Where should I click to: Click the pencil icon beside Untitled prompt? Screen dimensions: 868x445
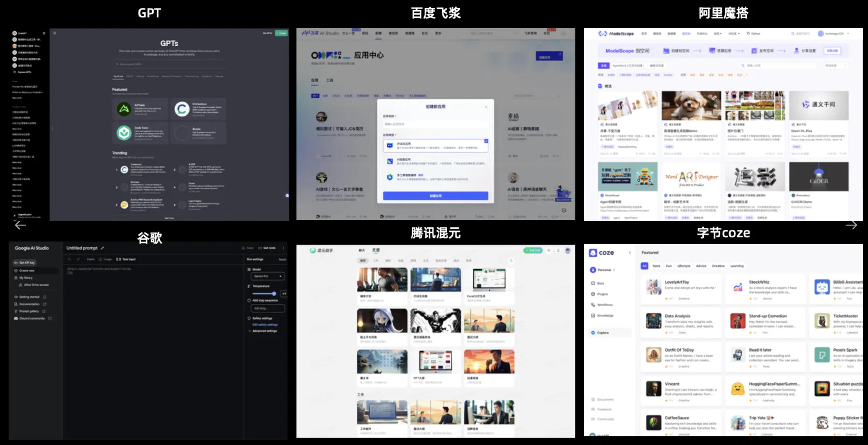tap(103, 248)
